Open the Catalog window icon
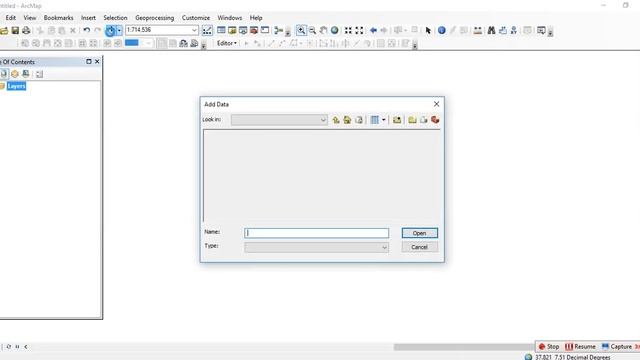Screen dimensions: 640x360 [232, 30]
